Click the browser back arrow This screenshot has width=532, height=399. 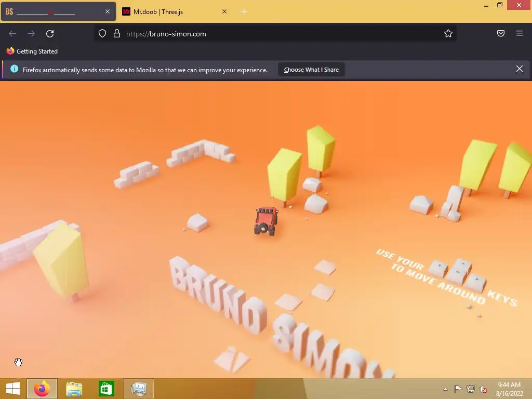coord(12,34)
